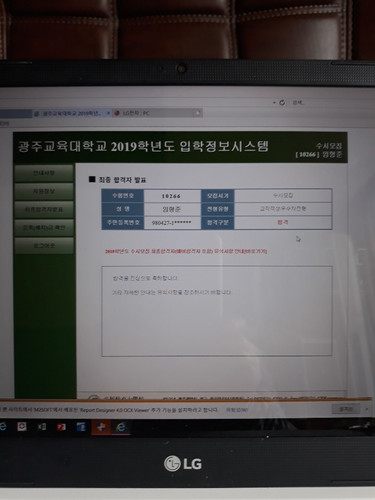Open the 지원정보 sidebar menu
The height and width of the screenshot is (500, 375).
44,191
